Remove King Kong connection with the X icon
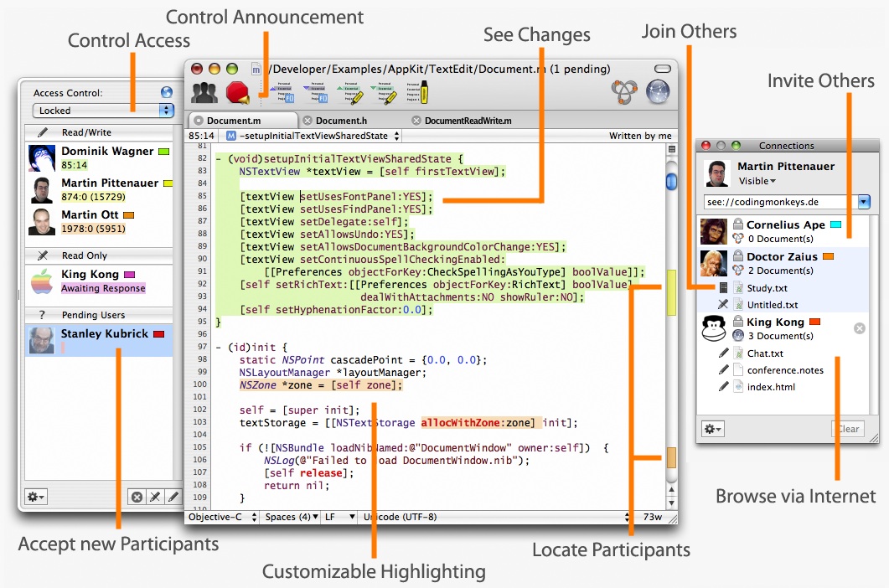The height and width of the screenshot is (588, 889). 860,328
